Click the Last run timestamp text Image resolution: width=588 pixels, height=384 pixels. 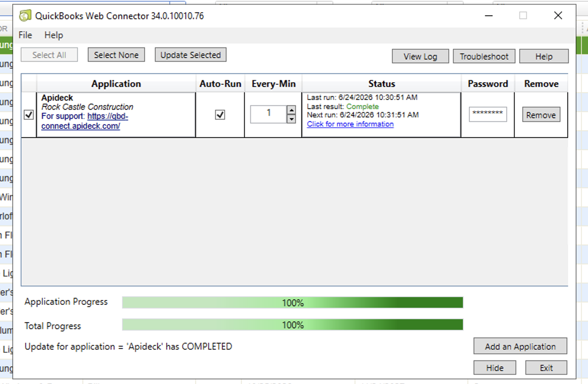pyautogui.click(x=362, y=97)
